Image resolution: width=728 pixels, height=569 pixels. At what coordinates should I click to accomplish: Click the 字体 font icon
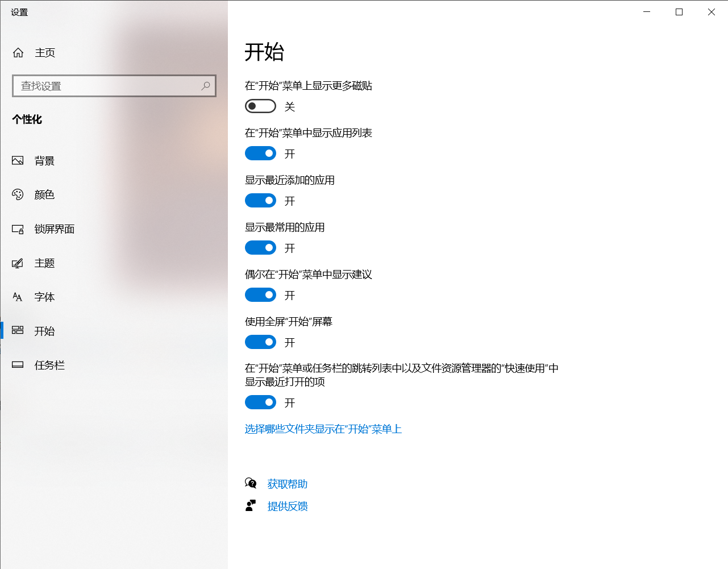click(18, 297)
